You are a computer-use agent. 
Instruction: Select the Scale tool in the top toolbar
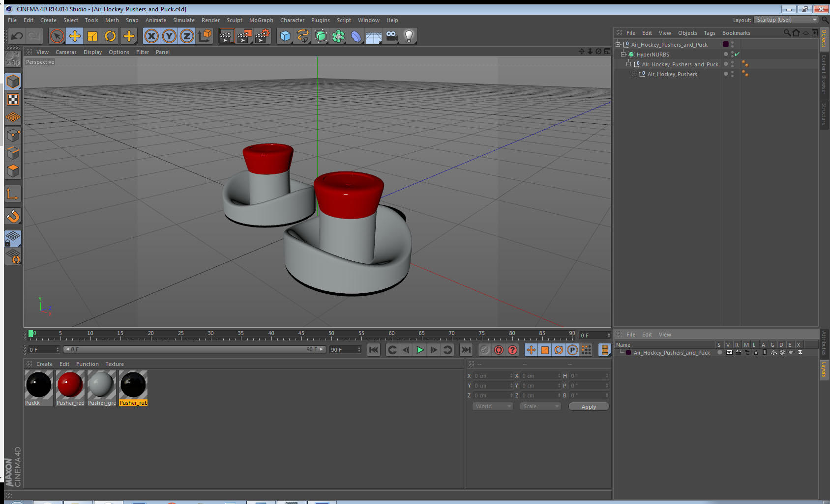click(x=92, y=36)
